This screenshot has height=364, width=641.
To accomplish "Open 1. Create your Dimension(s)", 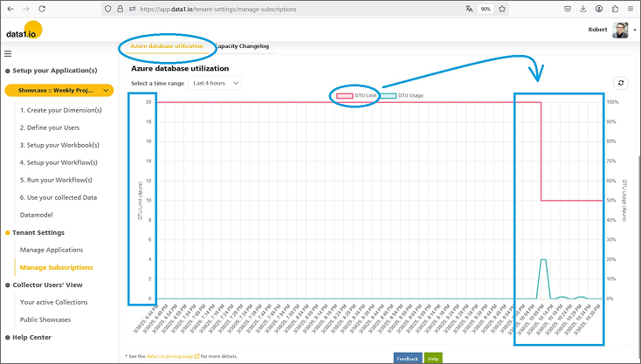I will 61,110.
